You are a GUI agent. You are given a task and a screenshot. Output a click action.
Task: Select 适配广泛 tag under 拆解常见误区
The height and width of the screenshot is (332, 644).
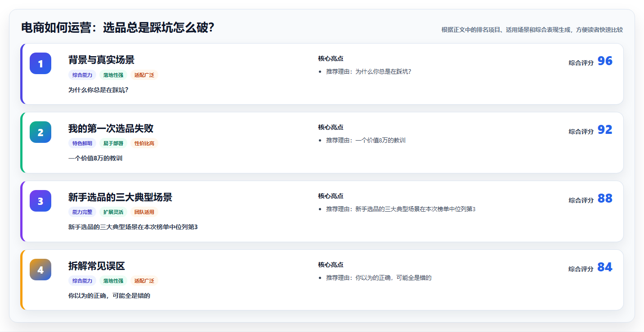(144, 281)
